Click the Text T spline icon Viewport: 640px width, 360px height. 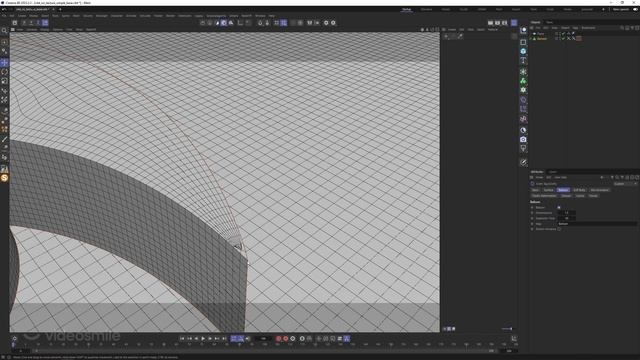pos(523,60)
